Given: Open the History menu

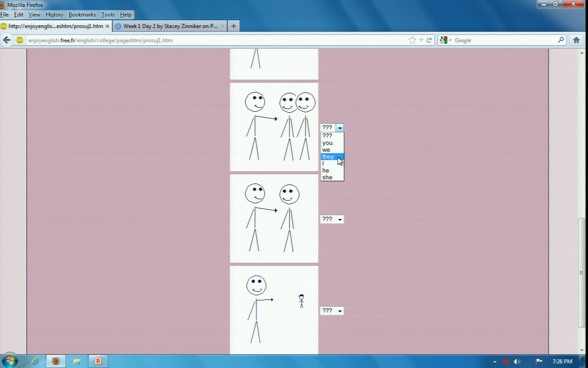Looking at the screenshot, I should (54, 15).
